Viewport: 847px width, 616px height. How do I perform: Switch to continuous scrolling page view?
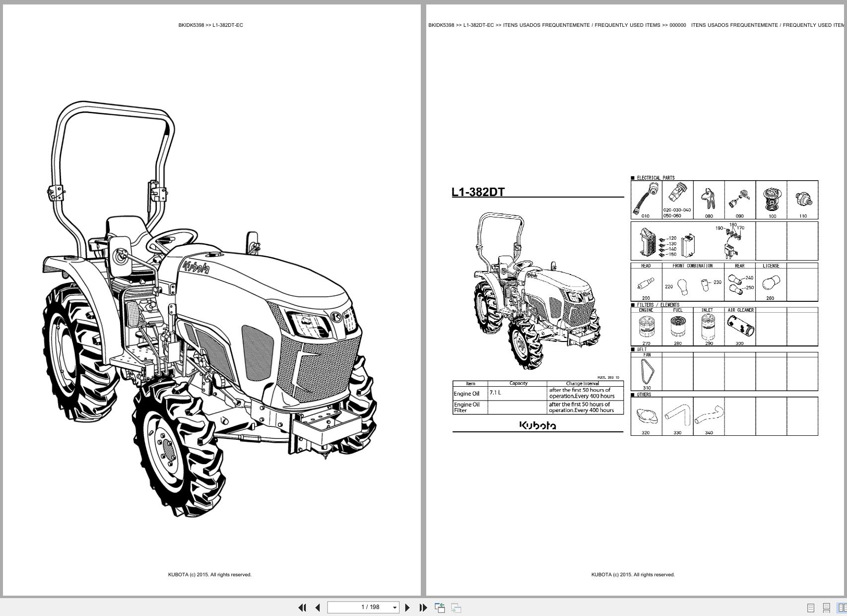tap(826, 608)
